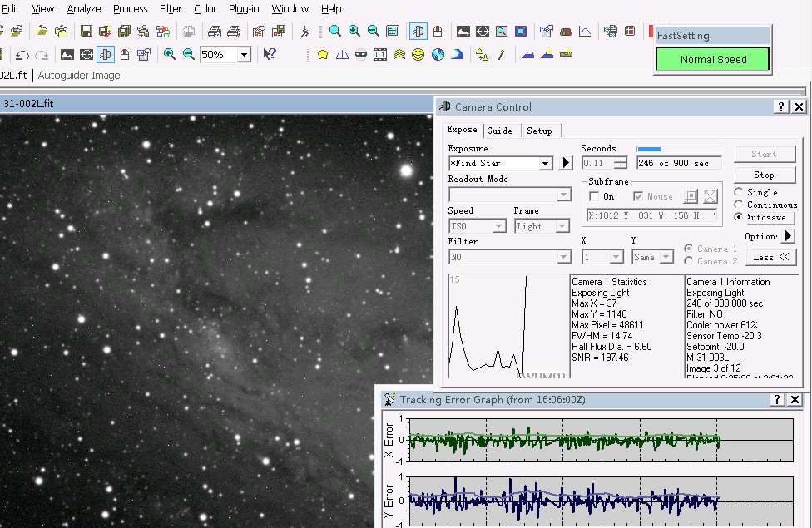Click the Less << button
The height and width of the screenshot is (528, 812).
click(x=771, y=257)
